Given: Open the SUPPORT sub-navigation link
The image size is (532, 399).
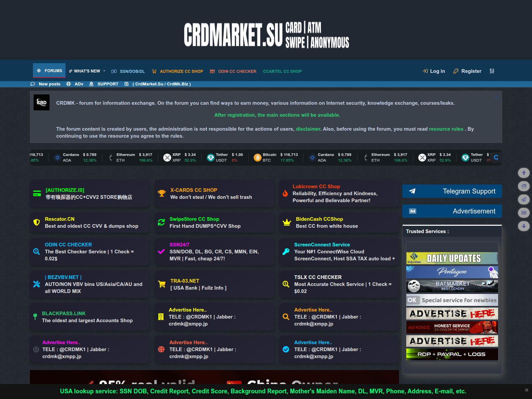Looking at the screenshot, I should (x=104, y=84).
